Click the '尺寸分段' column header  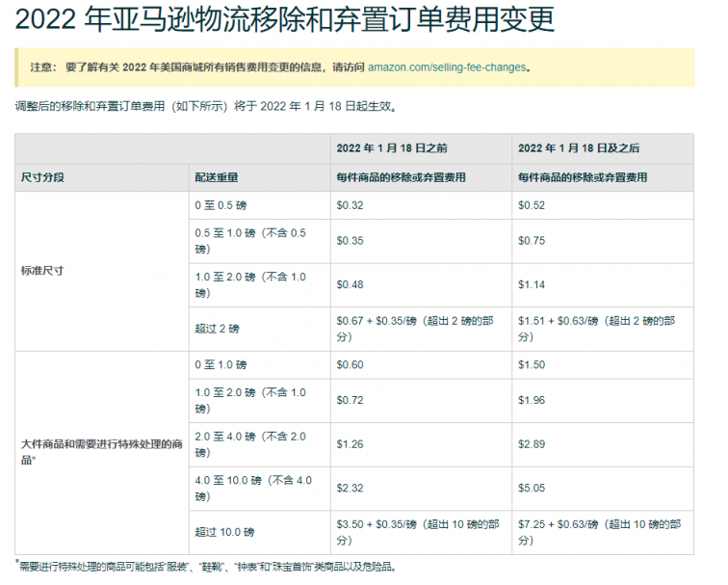(x=42, y=177)
